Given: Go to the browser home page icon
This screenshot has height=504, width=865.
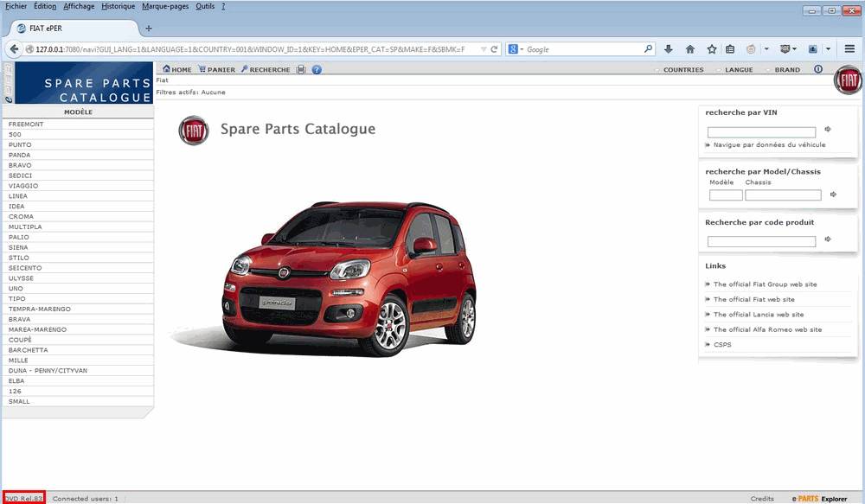Looking at the screenshot, I should (x=690, y=49).
